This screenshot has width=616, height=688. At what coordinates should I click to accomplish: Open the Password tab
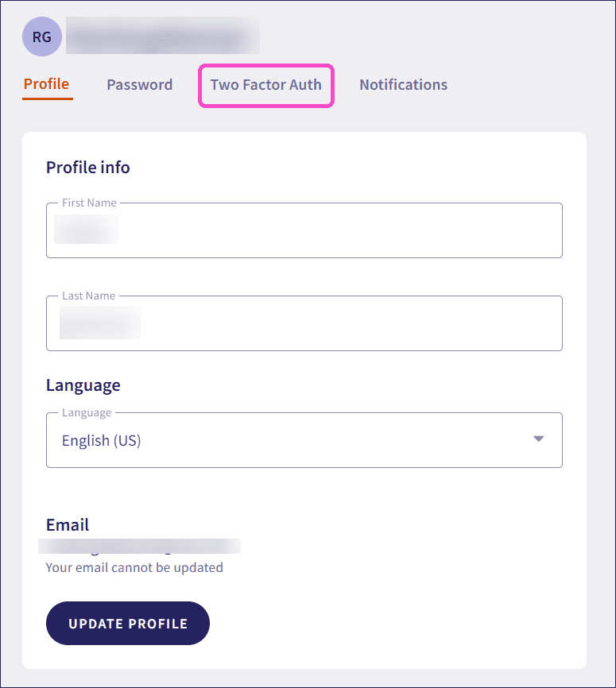click(x=139, y=84)
